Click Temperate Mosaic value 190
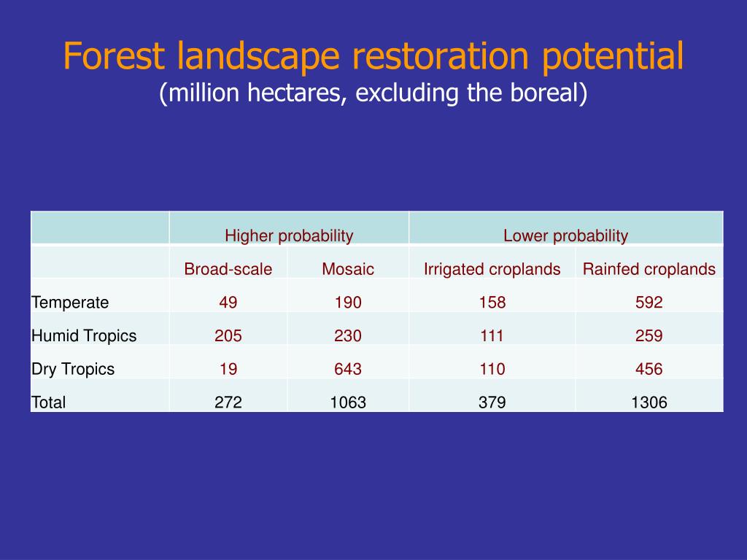Screen dimensions: 747x560 348,303
